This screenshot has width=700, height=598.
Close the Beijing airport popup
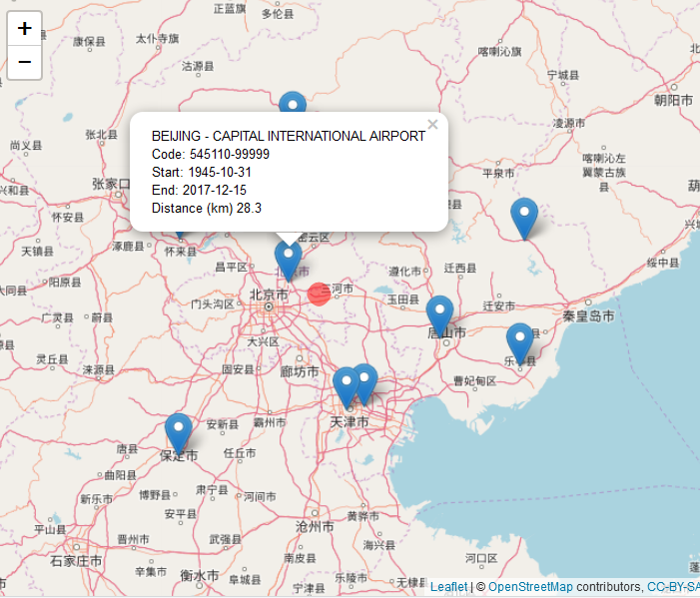432,125
